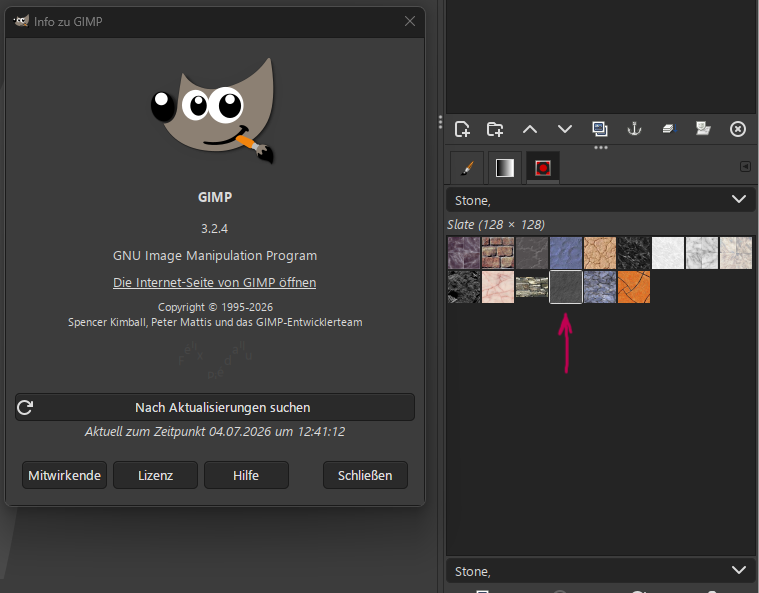Open the dock tab configuration menu arrow
Image resolution: width=759 pixels, height=593 pixels.
(x=745, y=167)
